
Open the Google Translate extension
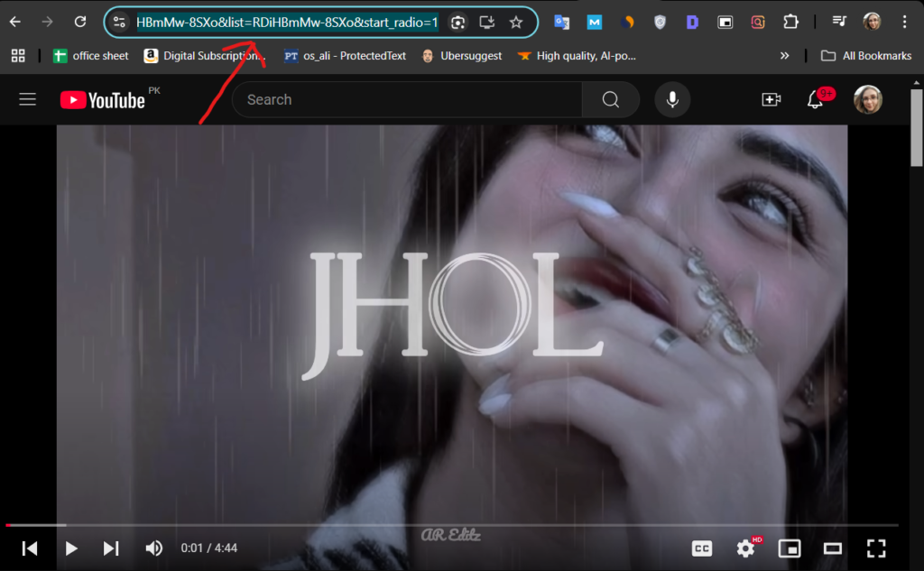[561, 23]
